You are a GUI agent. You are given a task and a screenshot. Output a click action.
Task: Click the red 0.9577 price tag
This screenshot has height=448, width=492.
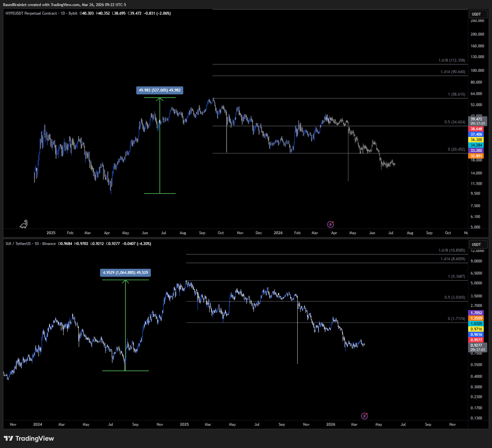pyautogui.click(x=476, y=340)
